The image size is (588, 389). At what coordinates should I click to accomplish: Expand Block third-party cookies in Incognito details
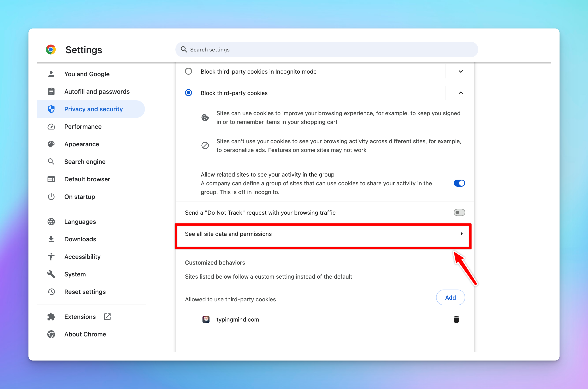tap(461, 71)
